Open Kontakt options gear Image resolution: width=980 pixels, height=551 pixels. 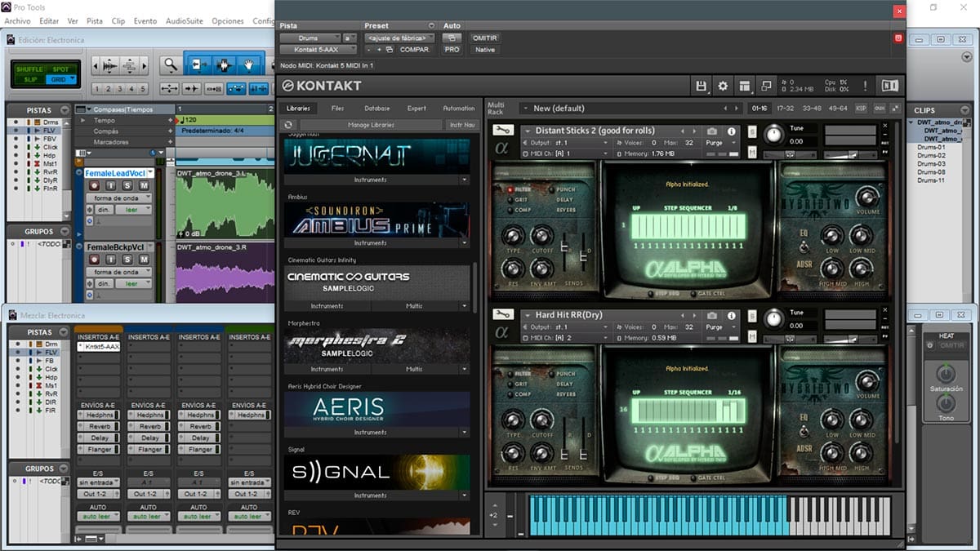point(723,86)
